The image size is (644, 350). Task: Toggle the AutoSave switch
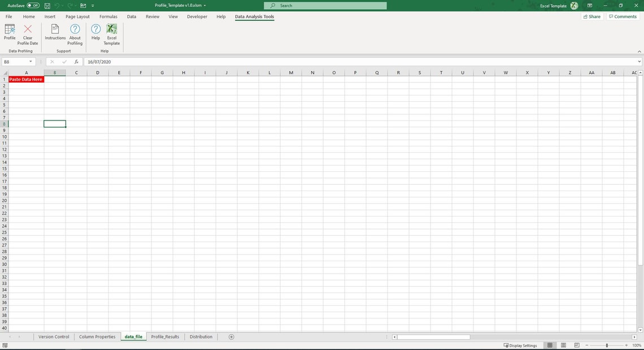click(33, 6)
